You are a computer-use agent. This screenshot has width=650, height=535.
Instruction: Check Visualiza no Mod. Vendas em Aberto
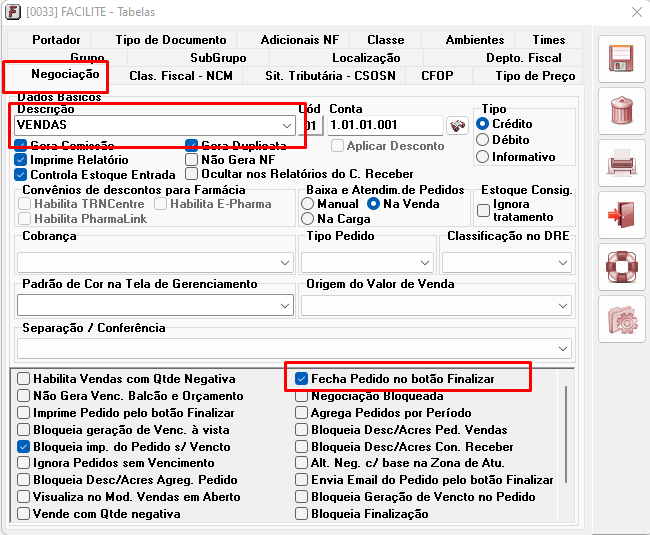point(24,496)
